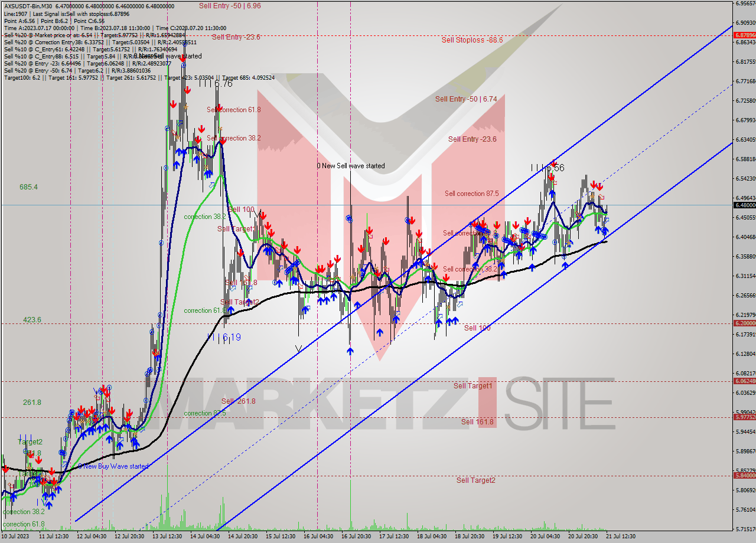
Task: Select 'Sell %20 @ Correction Entry38: 6.33752' line
Action: pos(100,42)
